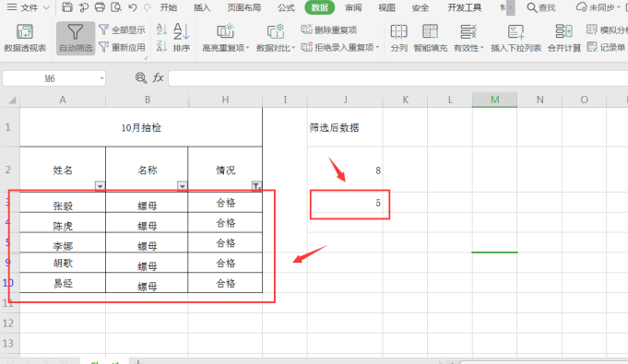Select the cell with value 5
628x364 pixels.
345,203
